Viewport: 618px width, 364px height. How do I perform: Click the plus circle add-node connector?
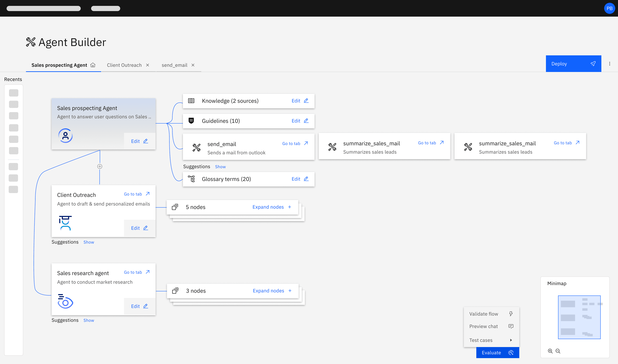100,166
